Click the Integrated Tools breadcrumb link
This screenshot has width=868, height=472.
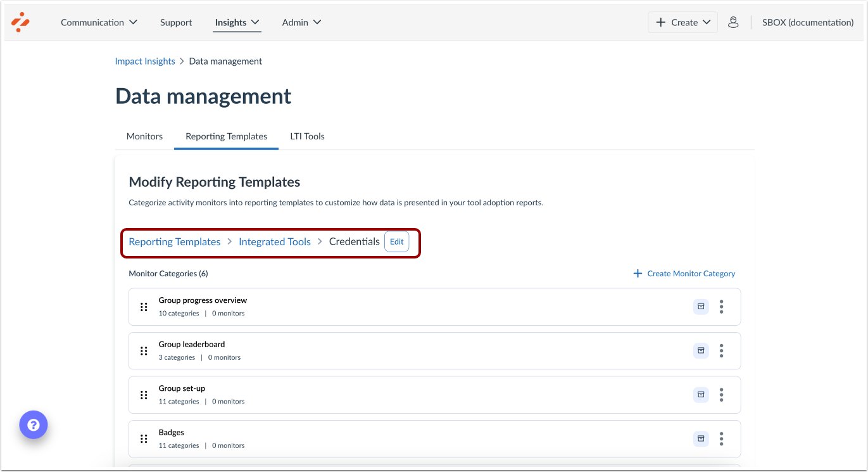(x=274, y=241)
